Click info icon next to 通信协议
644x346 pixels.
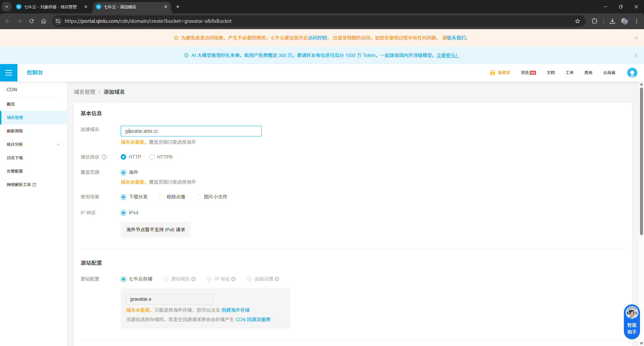coord(104,157)
